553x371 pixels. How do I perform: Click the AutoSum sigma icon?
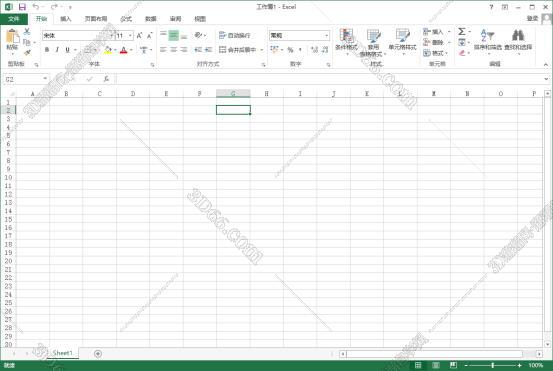(462, 32)
